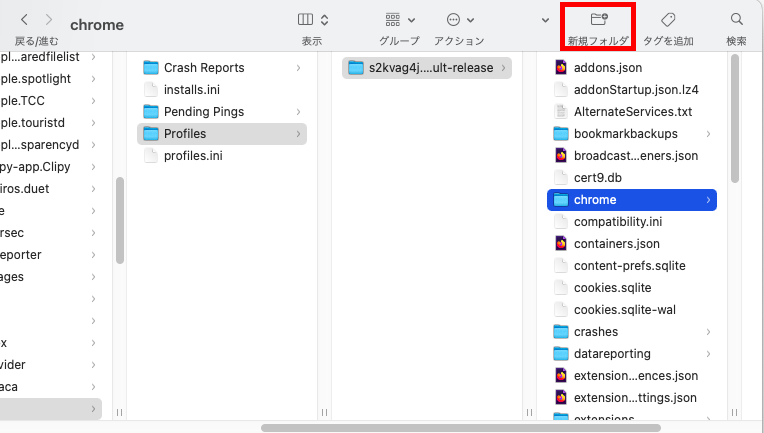Select addonStartup.json.lz4 file name
This screenshot has height=433, width=764.
(636, 90)
